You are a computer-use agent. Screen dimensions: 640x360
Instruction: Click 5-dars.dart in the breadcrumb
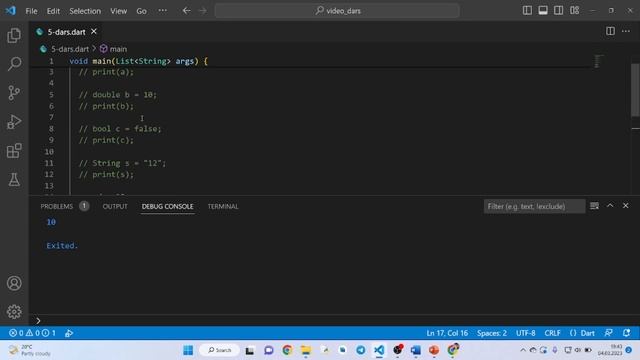pos(70,49)
